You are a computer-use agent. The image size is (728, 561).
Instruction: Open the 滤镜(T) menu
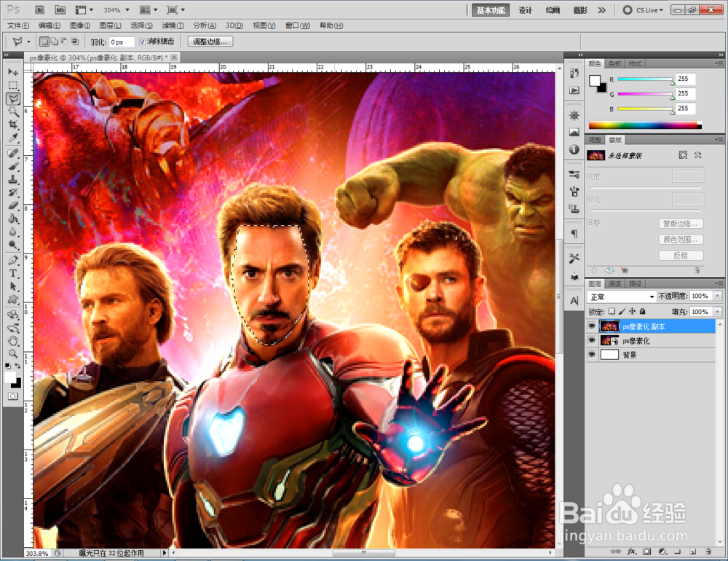[173, 25]
